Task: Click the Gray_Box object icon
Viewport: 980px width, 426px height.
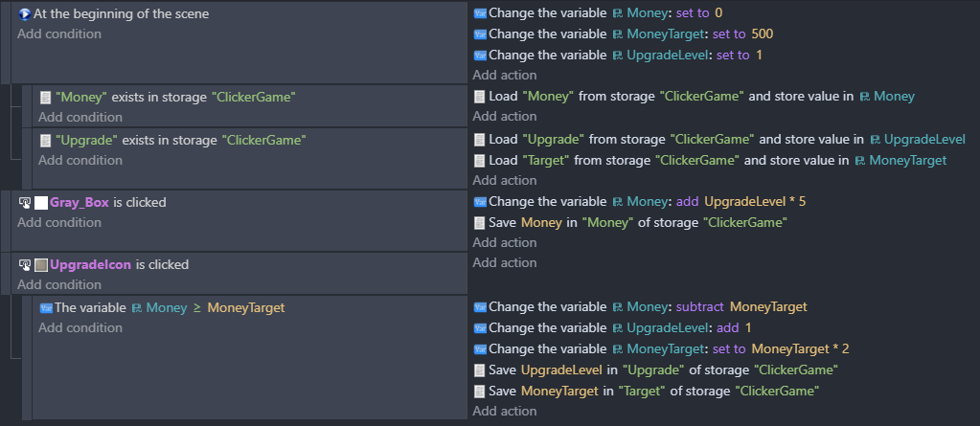Action: 41,202
